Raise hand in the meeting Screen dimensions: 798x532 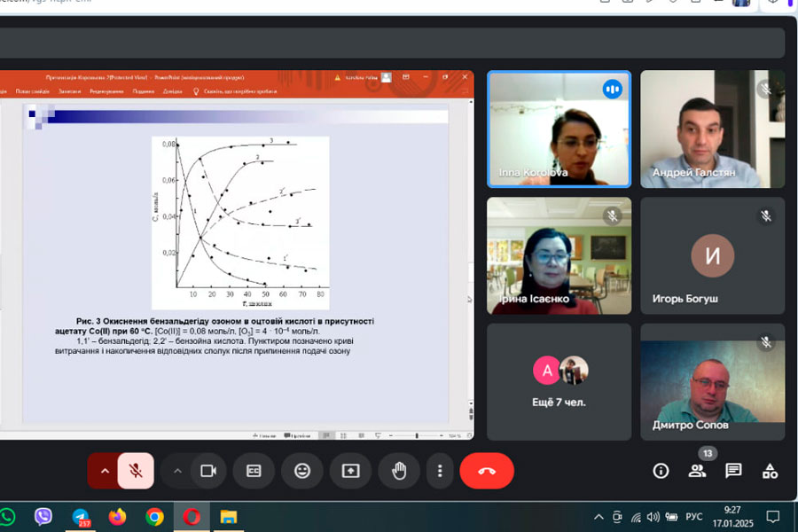pos(399,471)
